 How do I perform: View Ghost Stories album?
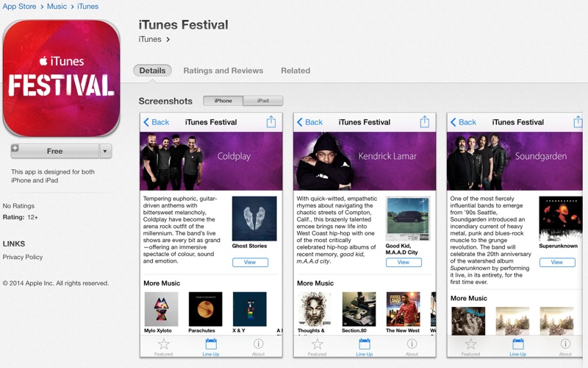250,262
